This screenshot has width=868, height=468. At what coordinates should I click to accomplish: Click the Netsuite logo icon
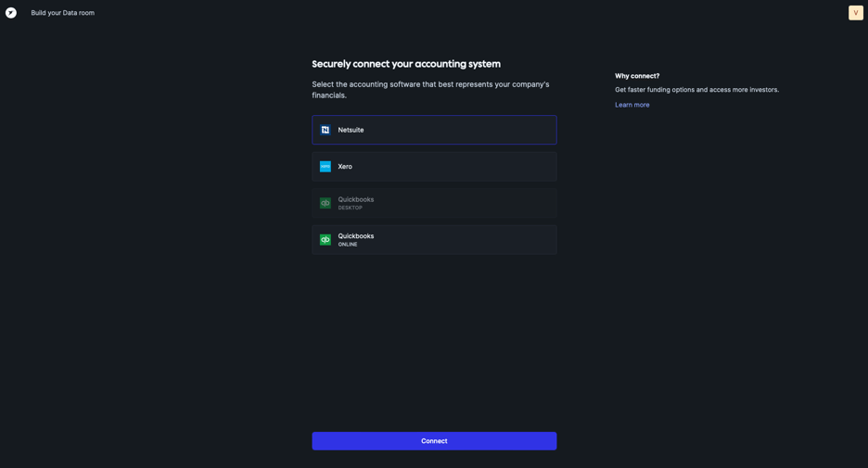pyautogui.click(x=325, y=130)
